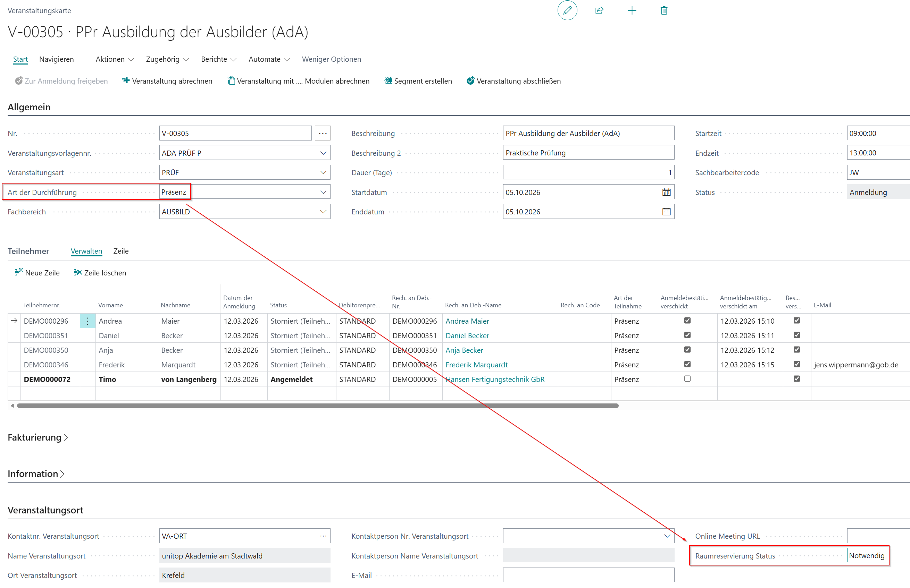
Task: Collapse the Veranstaltungsort section header
Action: click(45, 510)
